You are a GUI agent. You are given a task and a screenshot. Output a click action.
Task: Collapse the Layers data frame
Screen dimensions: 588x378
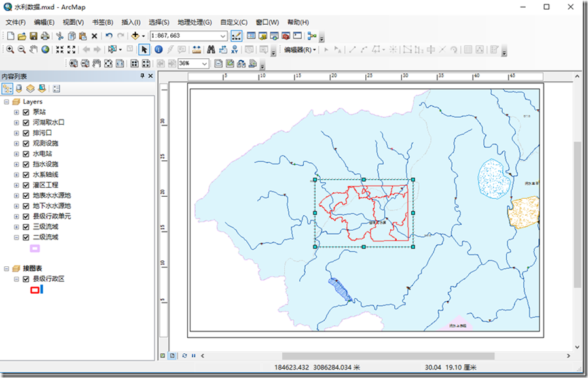(x=7, y=101)
